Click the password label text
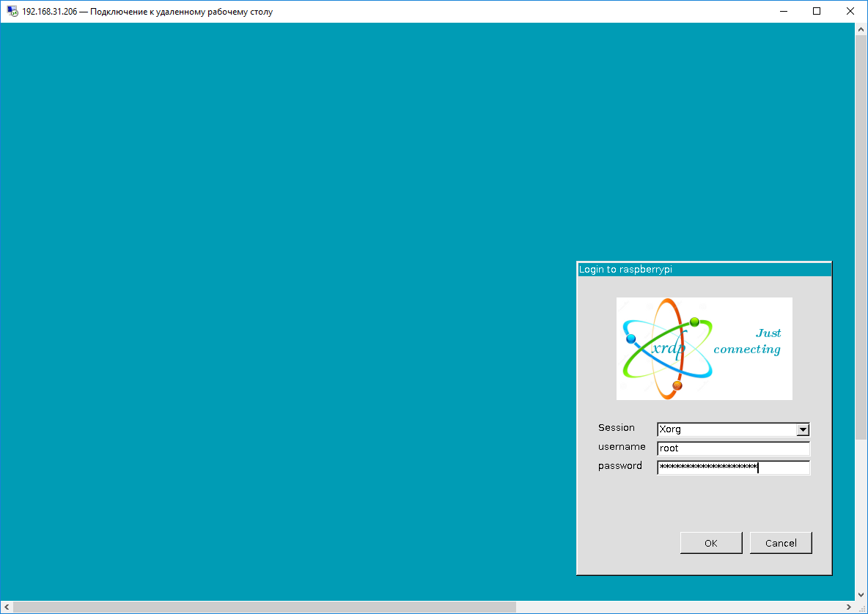 pyautogui.click(x=620, y=466)
